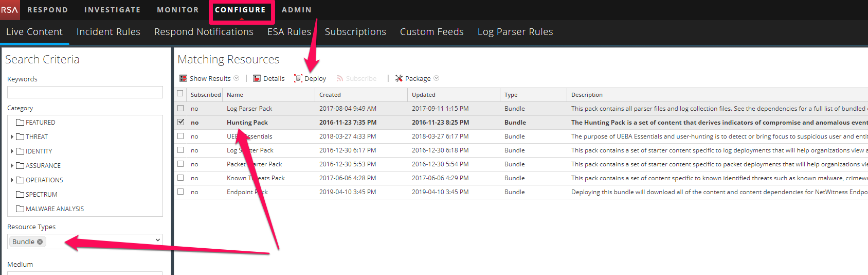
Task: Uncheck the Hunting Pack row checkbox
Action: point(180,122)
